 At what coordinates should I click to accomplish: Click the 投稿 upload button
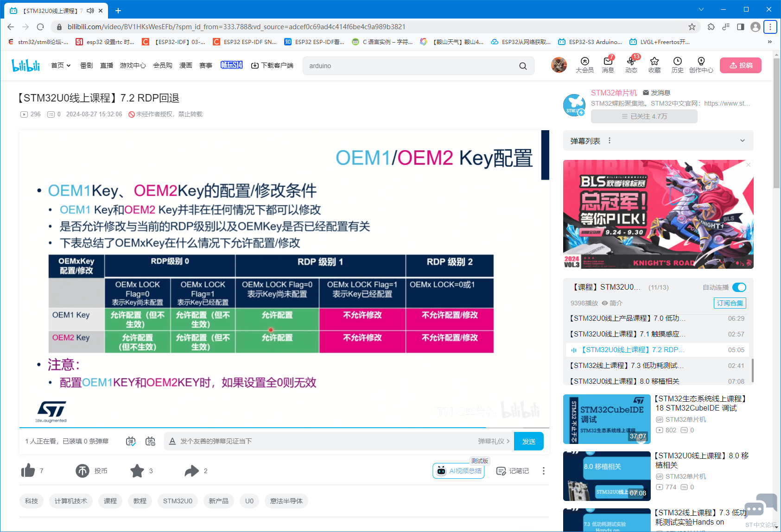tap(741, 65)
